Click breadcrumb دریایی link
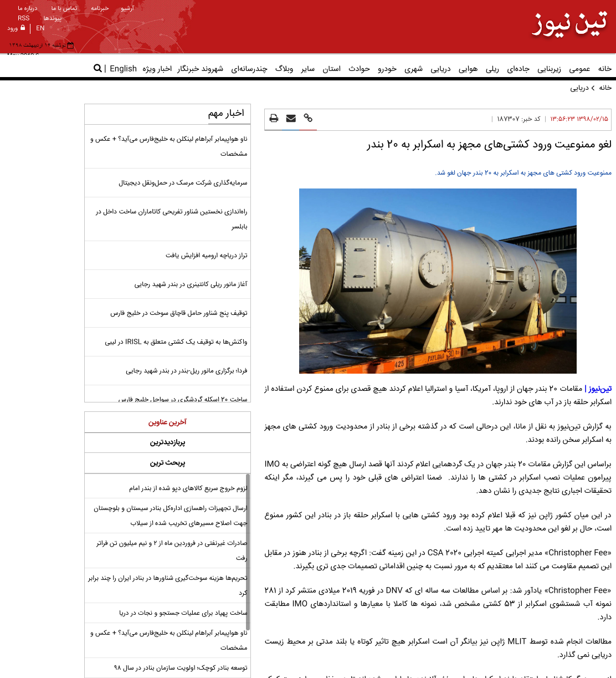This screenshot has width=616, height=678. (x=579, y=88)
